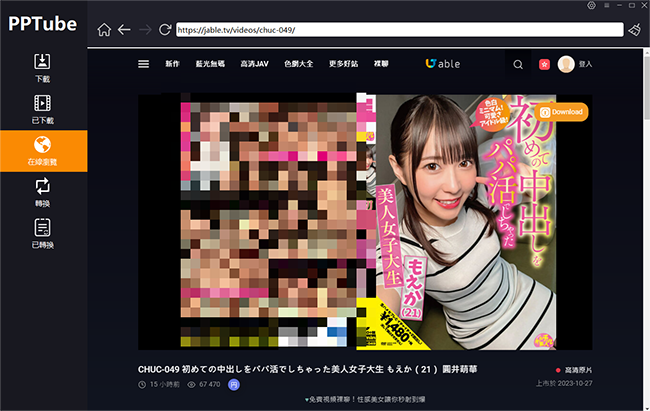Click the 登入 login link
The width and height of the screenshot is (650, 411).
[x=586, y=64]
